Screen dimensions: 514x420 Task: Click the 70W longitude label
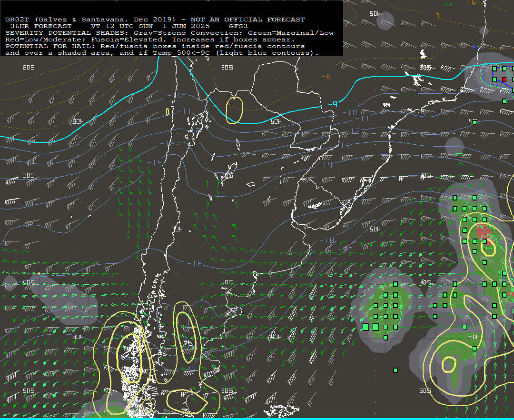point(178,229)
